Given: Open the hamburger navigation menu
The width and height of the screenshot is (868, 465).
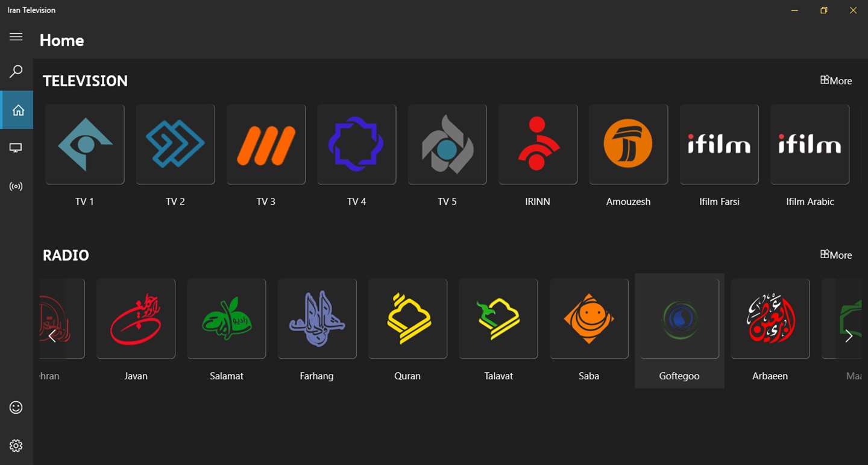Looking at the screenshot, I should (16, 37).
